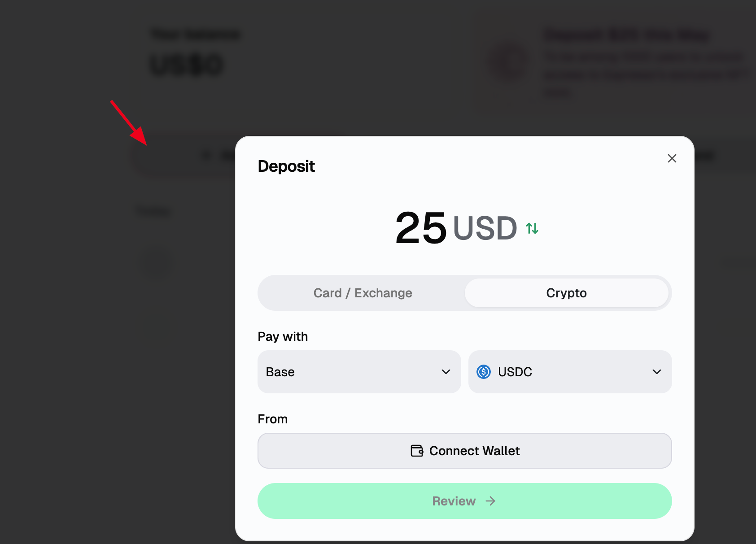The height and width of the screenshot is (544, 756).
Task: Click the blue USDC coin logo
Action: point(484,372)
